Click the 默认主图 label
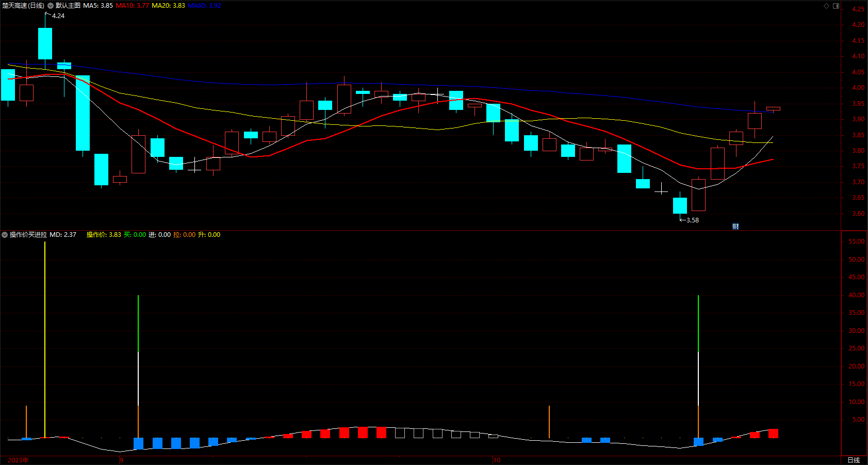This screenshot has width=868, height=465. 68,6
